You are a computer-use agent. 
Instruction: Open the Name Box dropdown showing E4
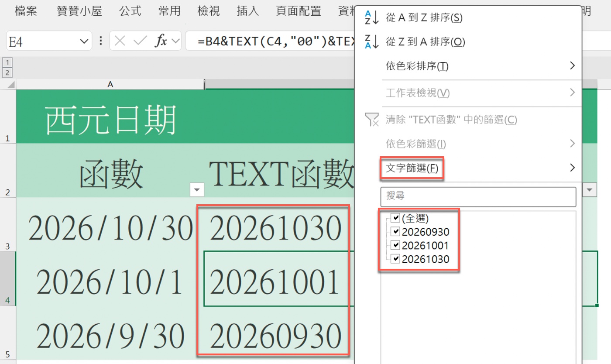tap(83, 41)
